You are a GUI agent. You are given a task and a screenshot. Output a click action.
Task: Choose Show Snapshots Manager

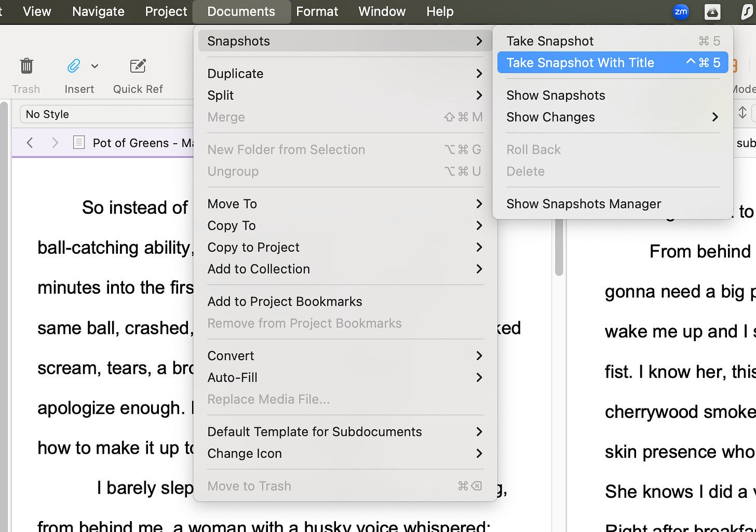[x=583, y=203]
